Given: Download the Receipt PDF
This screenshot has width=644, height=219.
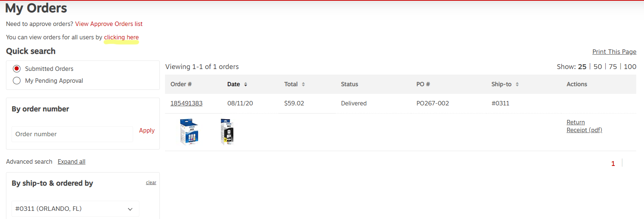Looking at the screenshot, I should 584,130.
